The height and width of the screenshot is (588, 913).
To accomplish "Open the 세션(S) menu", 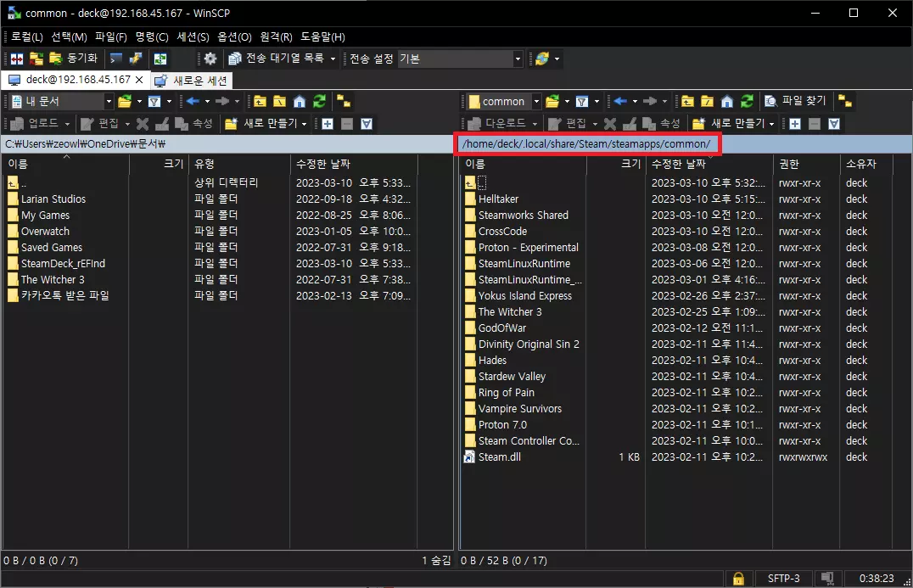I will [193, 36].
